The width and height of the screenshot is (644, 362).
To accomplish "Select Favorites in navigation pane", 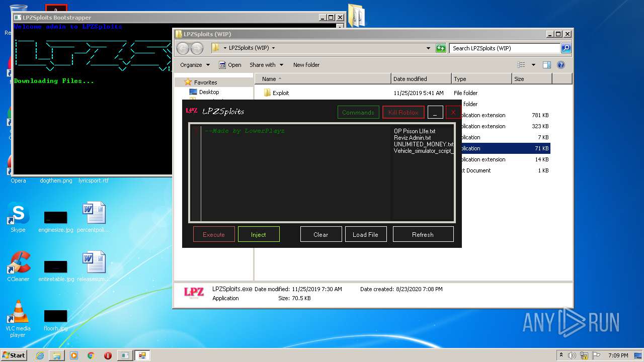I will [x=201, y=82].
